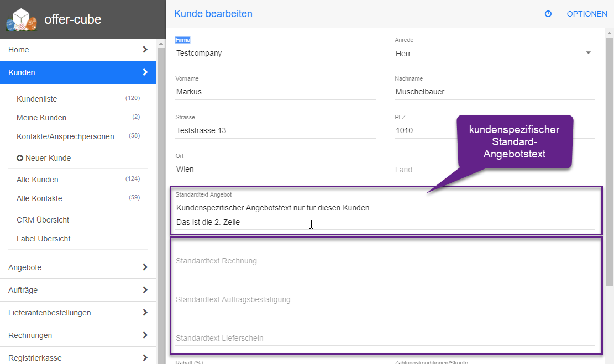This screenshot has height=364, width=614.
Task: Expand the Angebote menu chevron
Action: (x=145, y=267)
